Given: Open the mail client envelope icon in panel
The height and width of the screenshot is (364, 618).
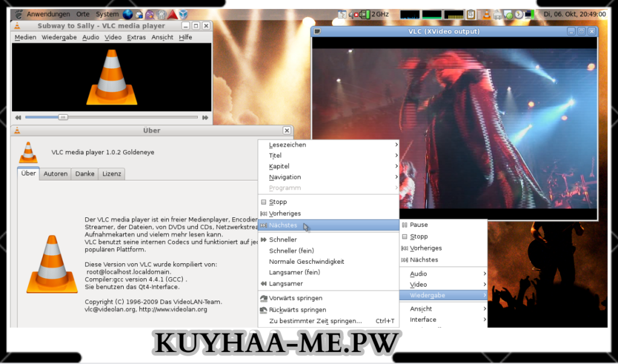Looking at the screenshot, I should tap(139, 15).
